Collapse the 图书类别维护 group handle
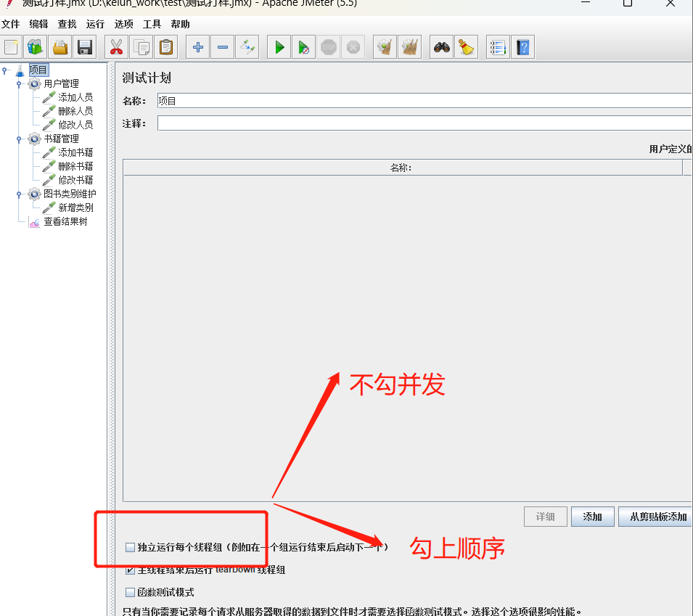Image resolution: width=693 pixels, height=616 pixels. point(19,194)
